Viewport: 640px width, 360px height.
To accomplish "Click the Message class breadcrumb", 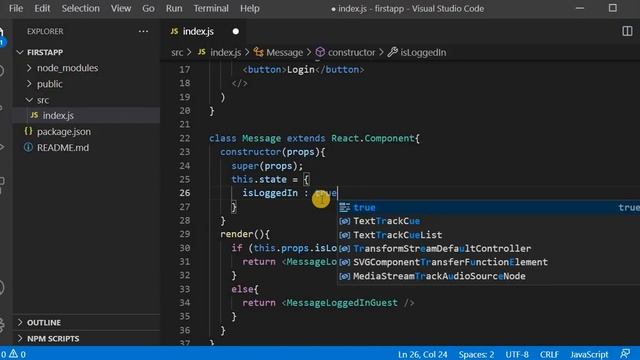I will [x=284, y=52].
